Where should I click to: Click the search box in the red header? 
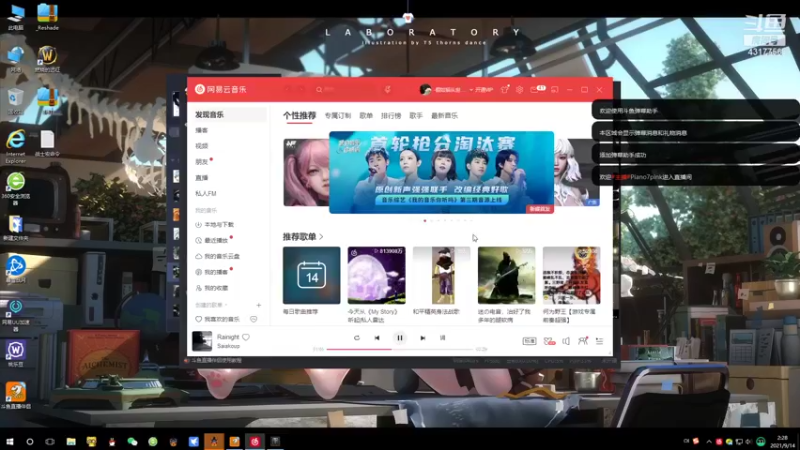347,89
